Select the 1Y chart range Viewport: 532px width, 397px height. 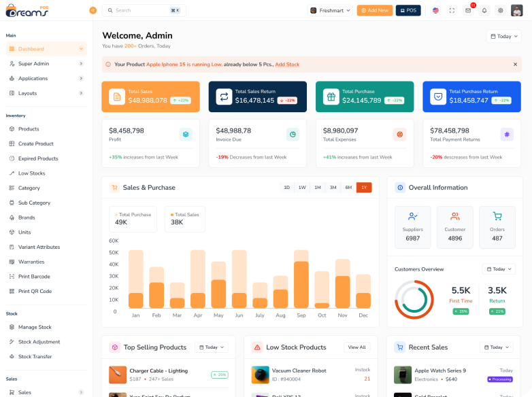coord(364,188)
